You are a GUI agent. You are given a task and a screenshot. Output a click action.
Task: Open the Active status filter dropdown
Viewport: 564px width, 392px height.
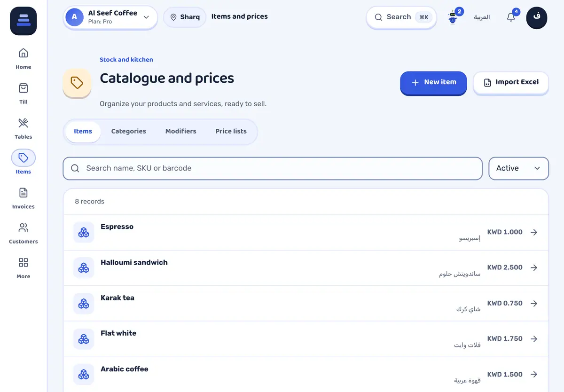[519, 168]
